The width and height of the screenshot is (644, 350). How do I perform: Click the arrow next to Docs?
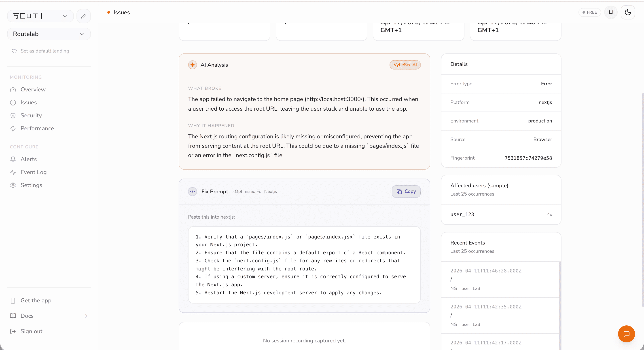tap(85, 316)
